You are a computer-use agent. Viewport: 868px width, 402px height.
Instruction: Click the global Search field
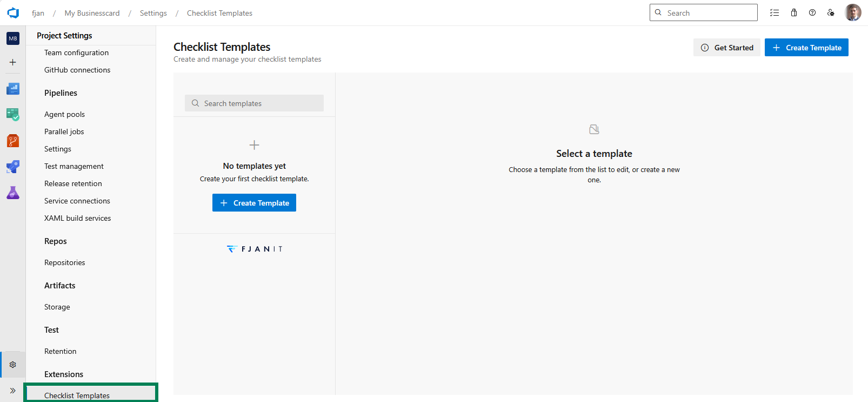click(x=704, y=12)
